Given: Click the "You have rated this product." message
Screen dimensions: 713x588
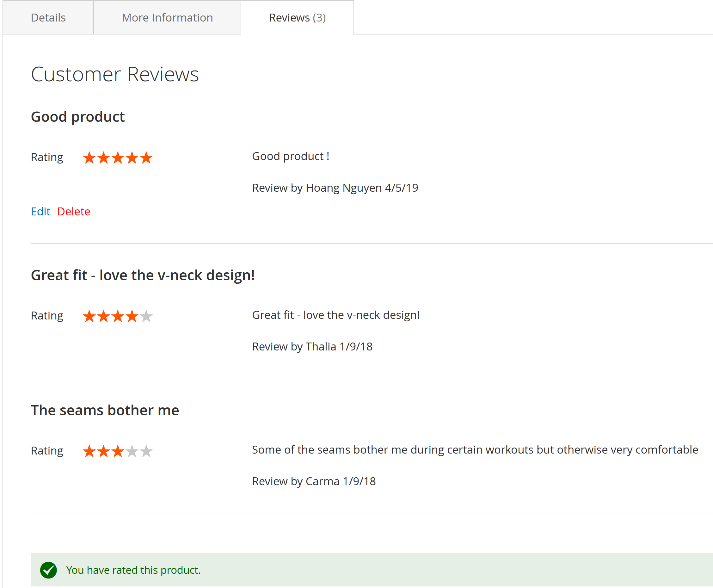Looking at the screenshot, I should pos(133,570).
